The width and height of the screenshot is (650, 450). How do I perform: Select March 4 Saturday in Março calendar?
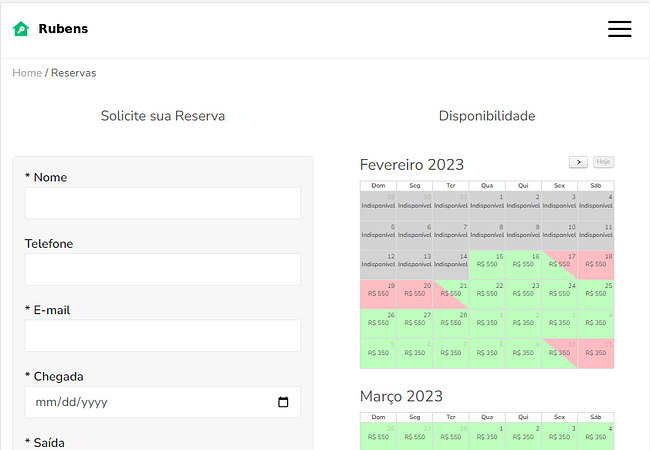click(596, 436)
